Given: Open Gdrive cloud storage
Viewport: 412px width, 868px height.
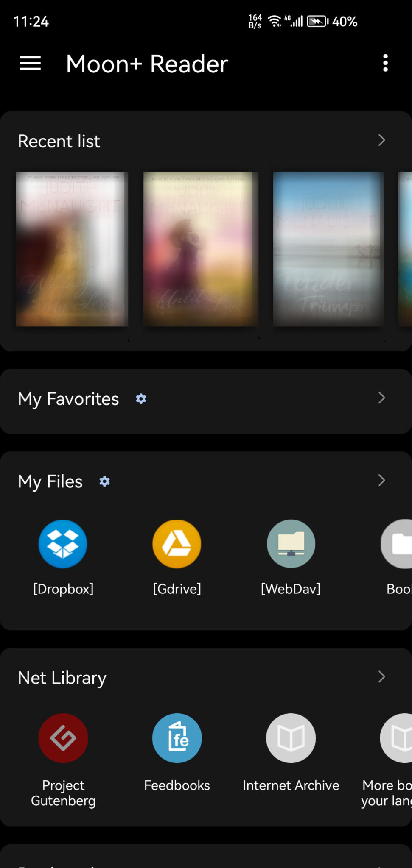Looking at the screenshot, I should (177, 544).
